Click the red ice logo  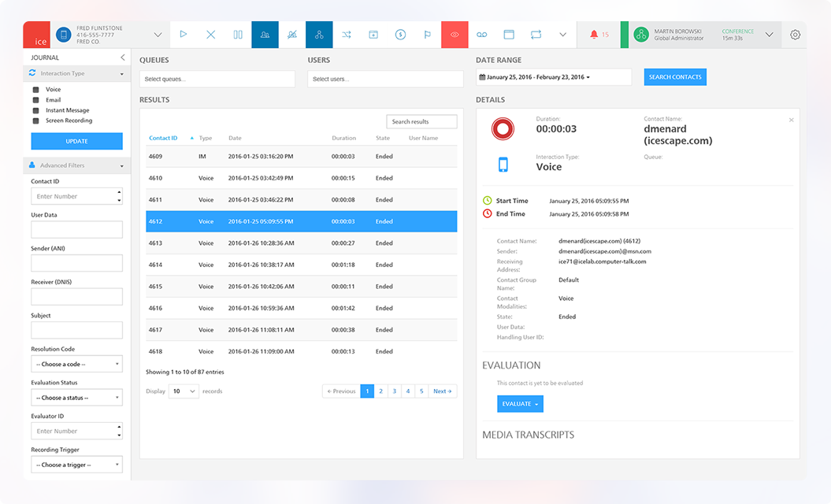click(x=36, y=35)
